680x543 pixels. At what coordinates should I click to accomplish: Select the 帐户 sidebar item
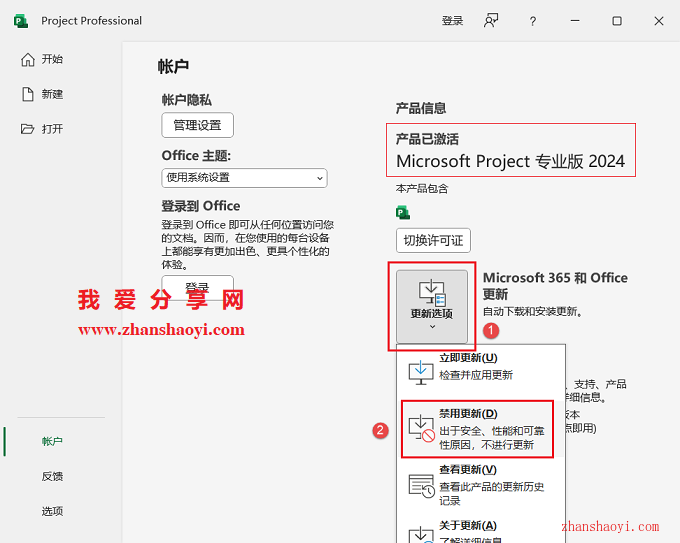pos(52,442)
